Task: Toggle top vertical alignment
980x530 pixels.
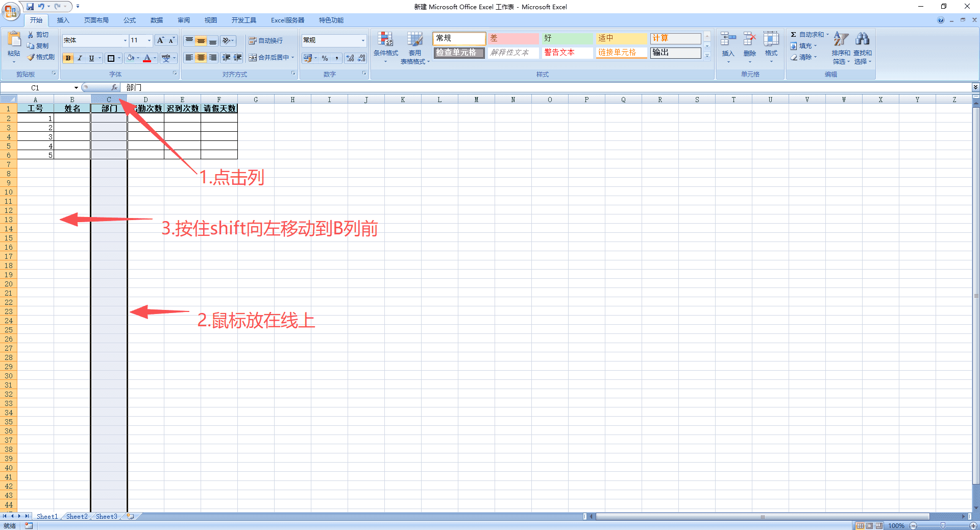Action: [189, 41]
